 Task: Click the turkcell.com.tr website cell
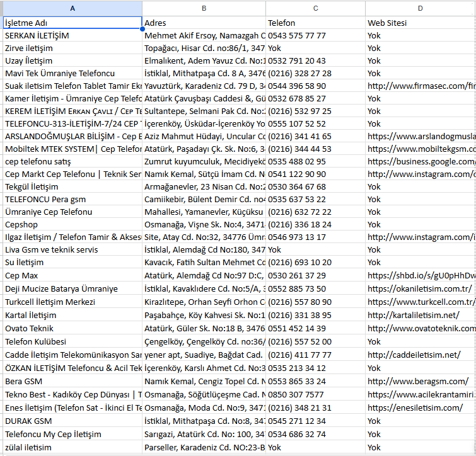pos(421,302)
